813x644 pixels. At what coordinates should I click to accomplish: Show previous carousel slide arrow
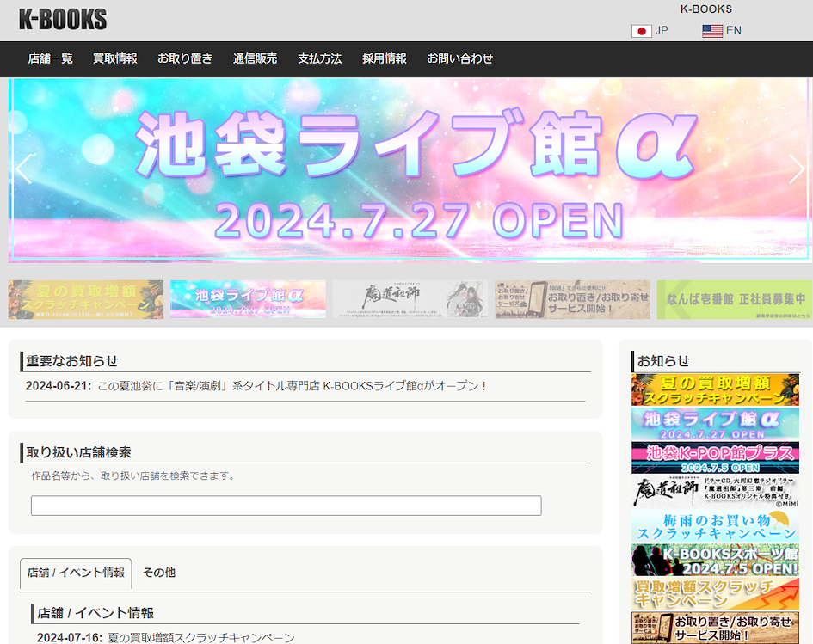(x=24, y=169)
